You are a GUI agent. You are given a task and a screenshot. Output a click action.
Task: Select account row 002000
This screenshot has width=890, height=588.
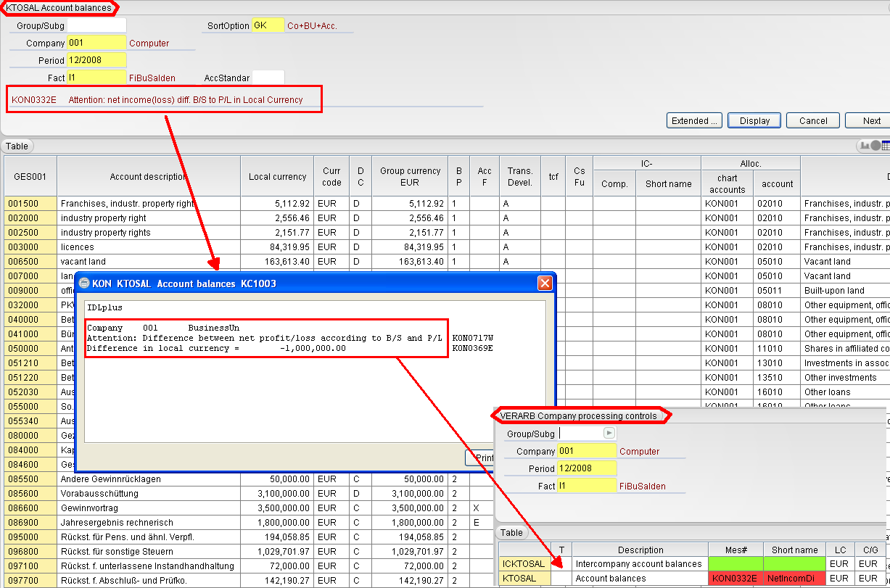pos(30,218)
